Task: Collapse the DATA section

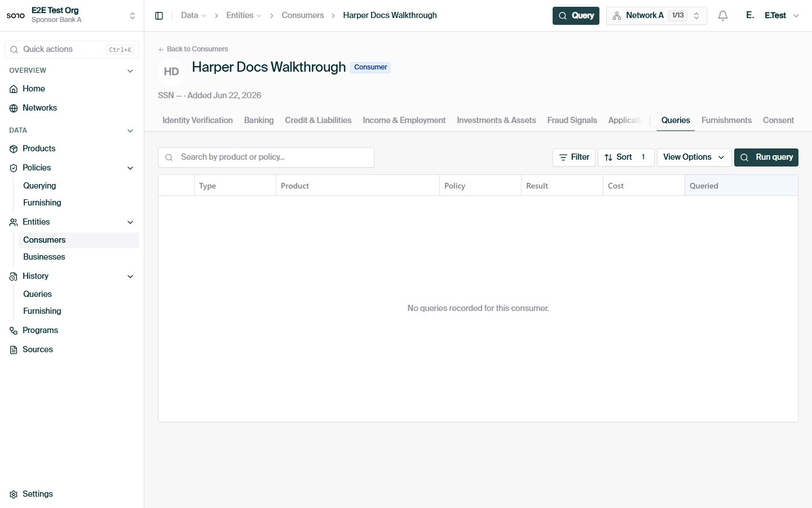Action: click(130, 131)
